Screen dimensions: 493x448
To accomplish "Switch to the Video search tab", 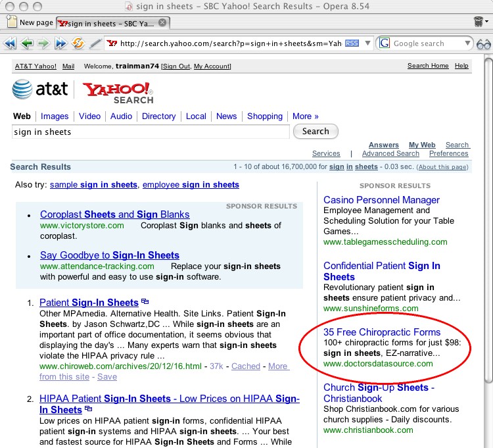I will [89, 116].
